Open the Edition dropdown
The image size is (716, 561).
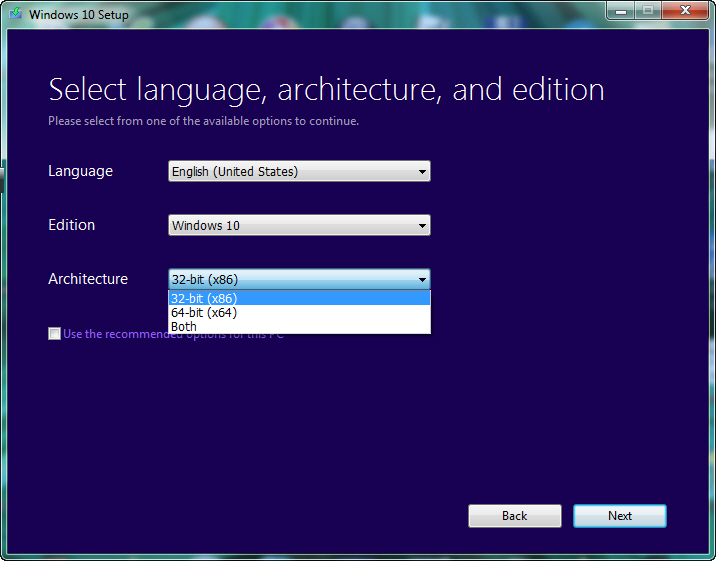point(299,225)
